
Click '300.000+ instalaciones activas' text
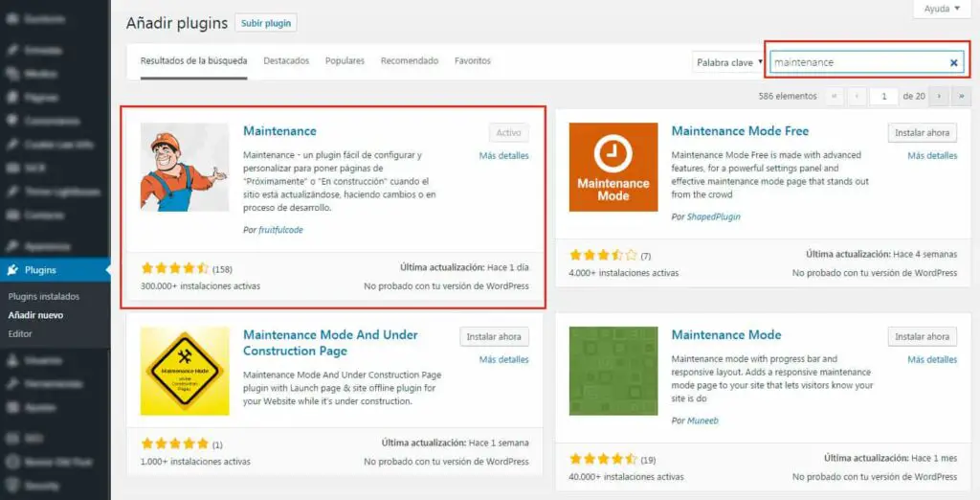[201, 286]
